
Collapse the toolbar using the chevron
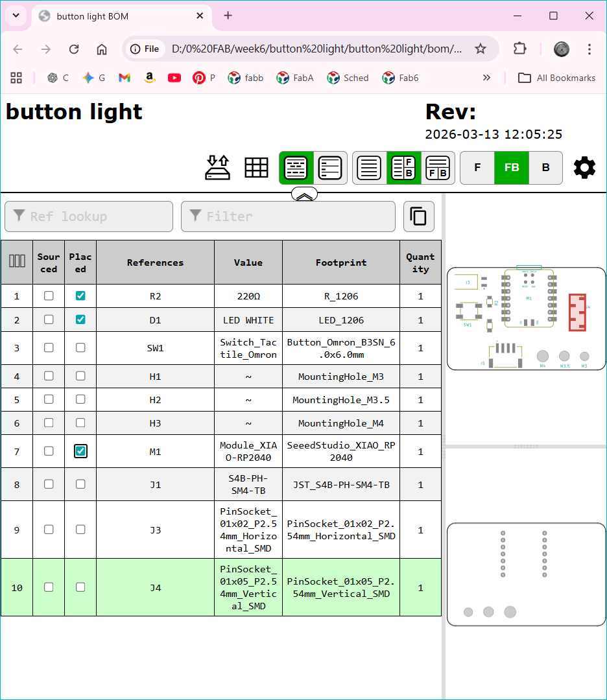click(x=304, y=194)
